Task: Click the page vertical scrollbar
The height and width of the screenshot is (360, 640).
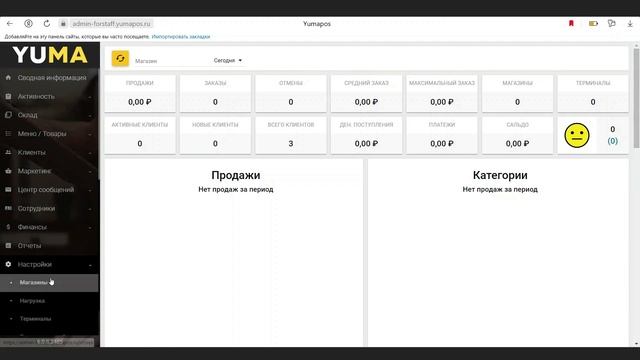Action: click(636, 98)
